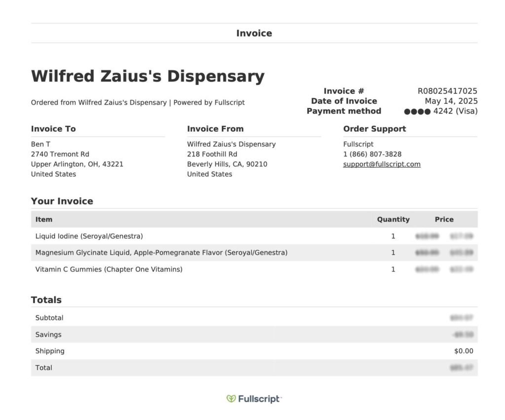The image size is (505, 420).
Task: Click the 'Vitamin C Gummies (Chapter One Vitamins)' row
Action: coord(254,269)
